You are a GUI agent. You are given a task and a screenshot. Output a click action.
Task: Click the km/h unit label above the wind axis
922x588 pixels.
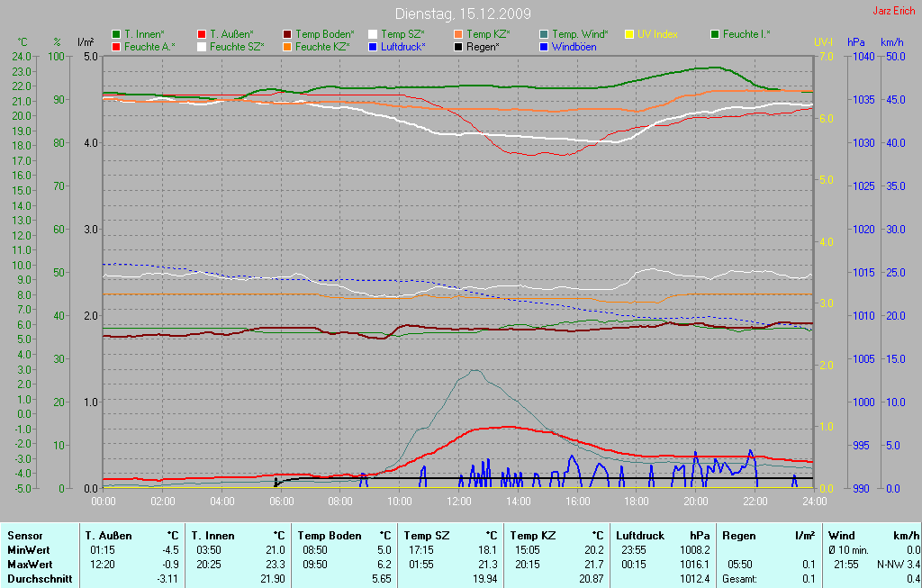tap(892, 42)
